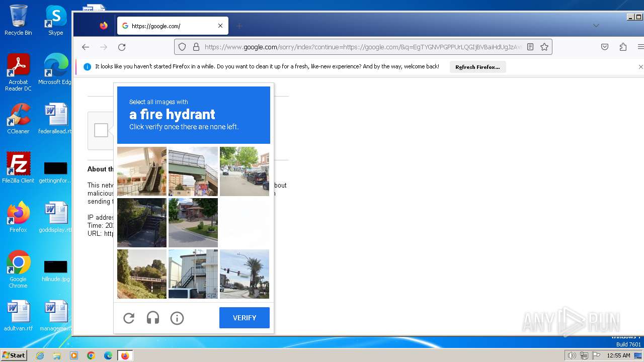Open Acrobat Reader DC desktop shortcut
Screen dimensions: 644x362
click(18, 72)
